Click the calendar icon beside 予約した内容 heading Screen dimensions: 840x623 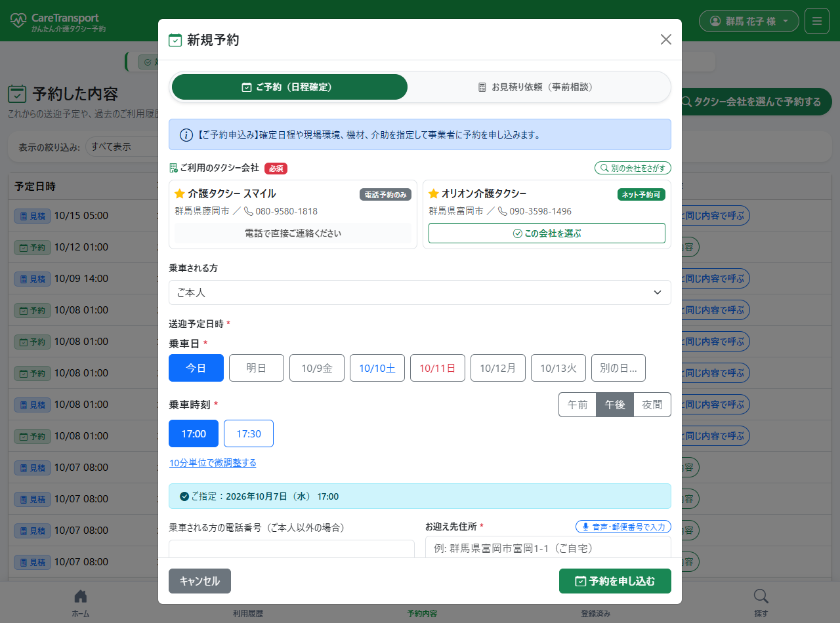17,94
